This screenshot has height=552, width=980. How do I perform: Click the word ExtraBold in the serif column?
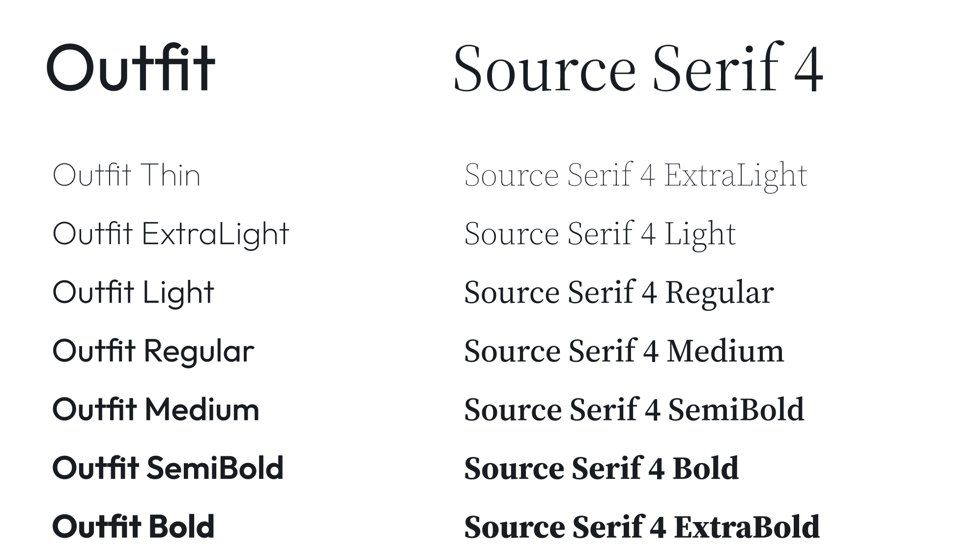(747, 527)
